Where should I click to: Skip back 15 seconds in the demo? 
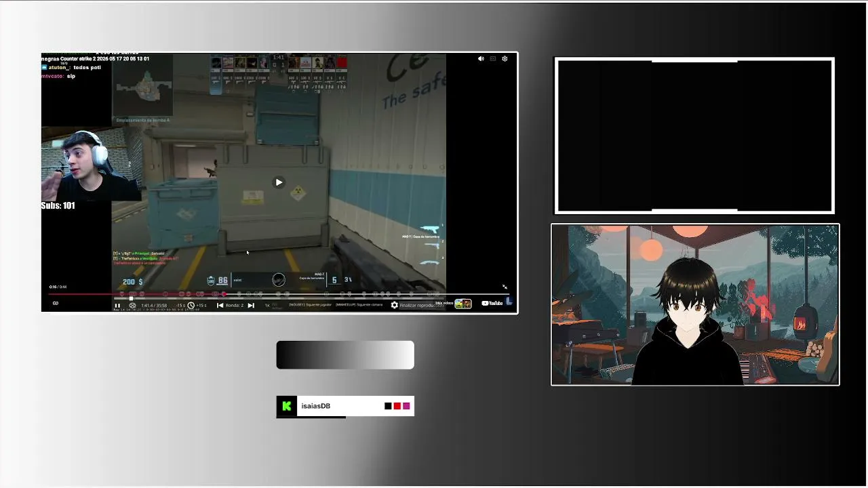(181, 306)
